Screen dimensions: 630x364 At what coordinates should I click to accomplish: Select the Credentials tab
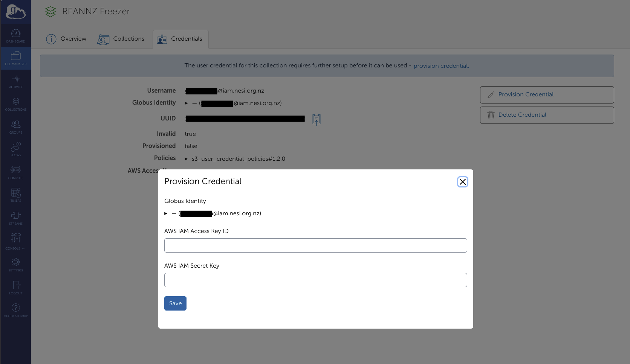[180, 39]
